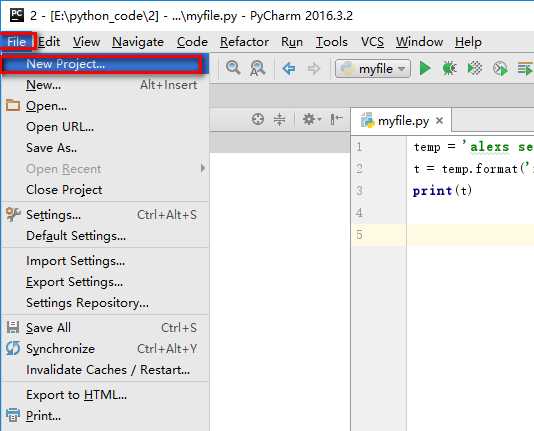
Task: Click the Print printer icon
Action: (x=13, y=415)
